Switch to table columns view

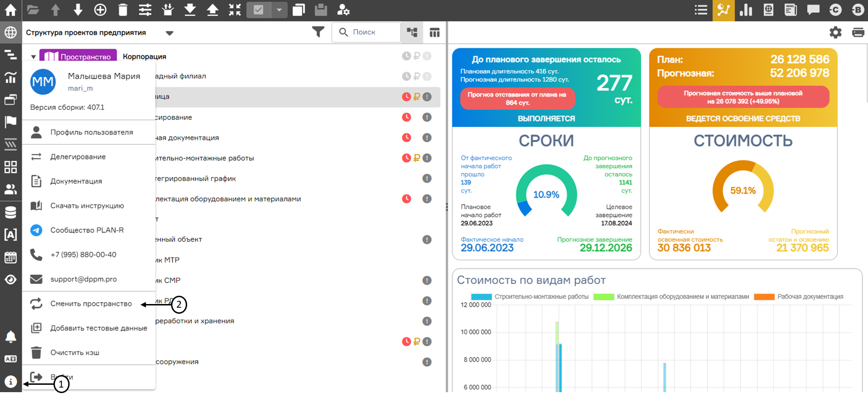[434, 32]
